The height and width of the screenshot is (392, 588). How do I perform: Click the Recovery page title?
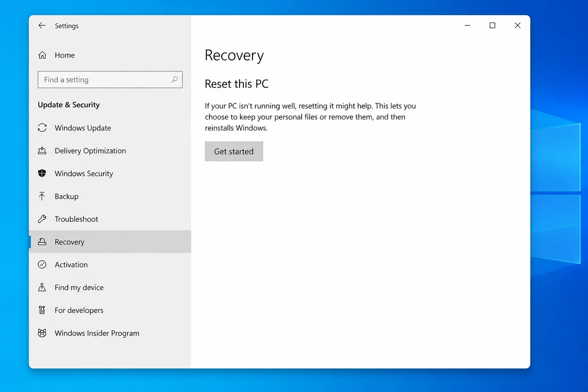pyautogui.click(x=234, y=56)
